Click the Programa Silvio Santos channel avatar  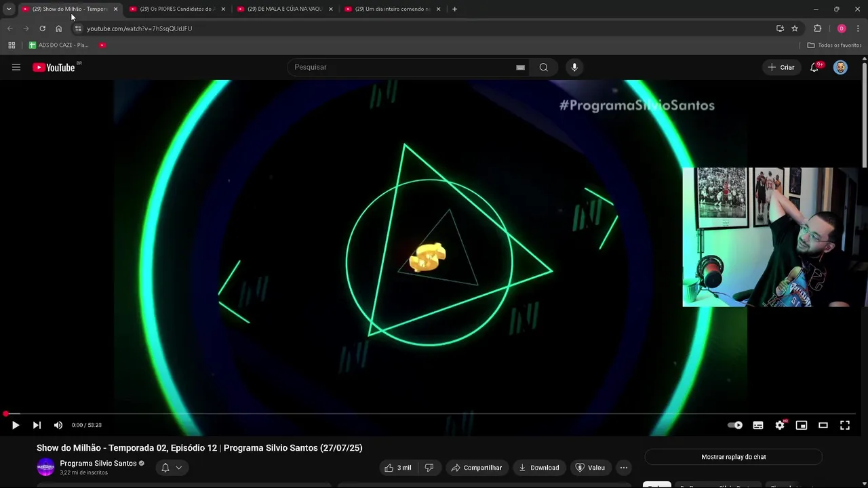[45, 467]
